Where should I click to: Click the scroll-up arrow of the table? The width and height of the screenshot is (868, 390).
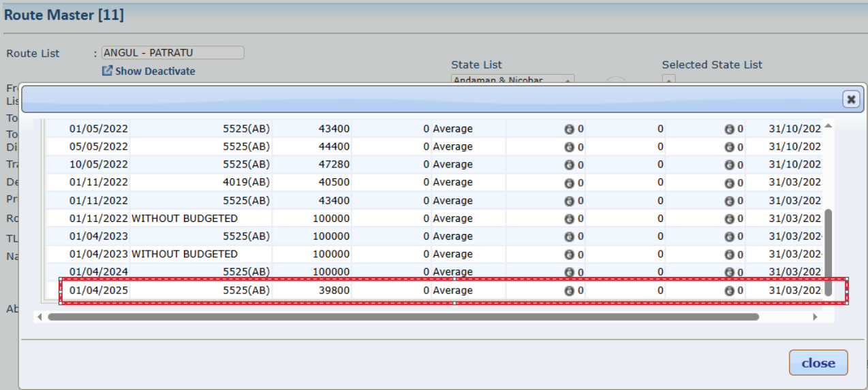coord(828,126)
